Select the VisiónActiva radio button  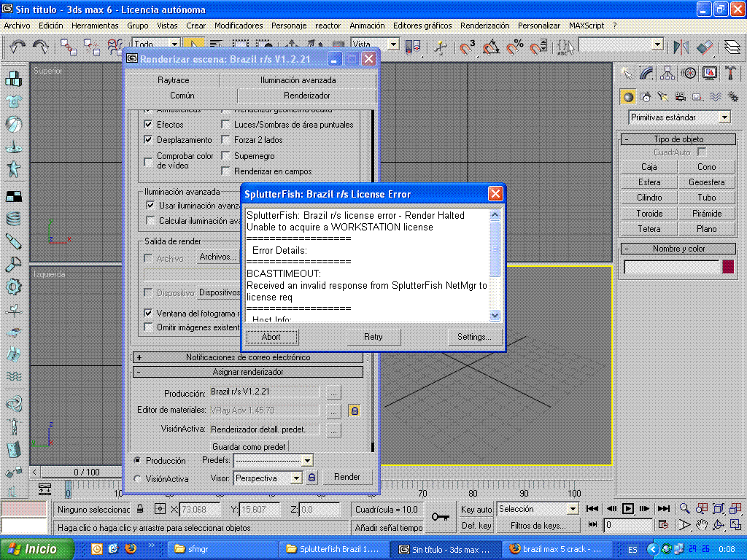click(x=137, y=478)
